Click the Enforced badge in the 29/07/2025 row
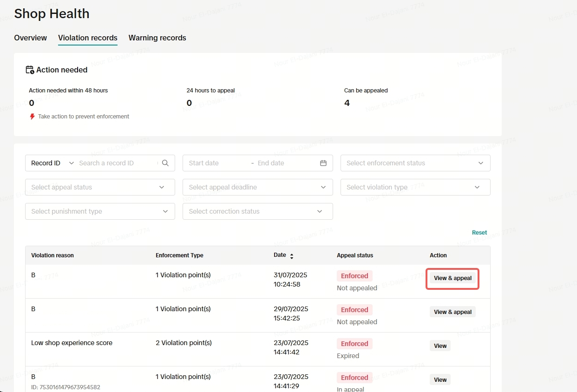 point(354,310)
